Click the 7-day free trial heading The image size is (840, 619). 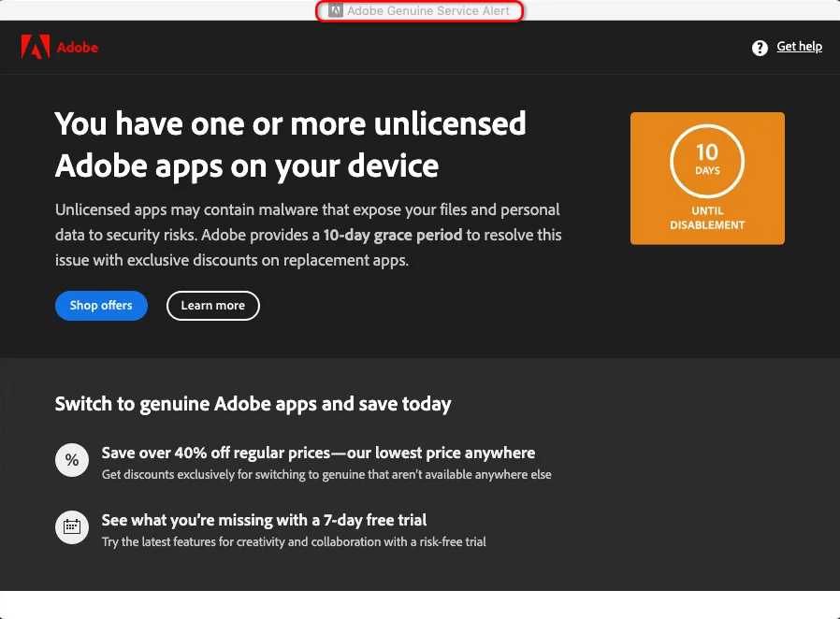coord(264,520)
